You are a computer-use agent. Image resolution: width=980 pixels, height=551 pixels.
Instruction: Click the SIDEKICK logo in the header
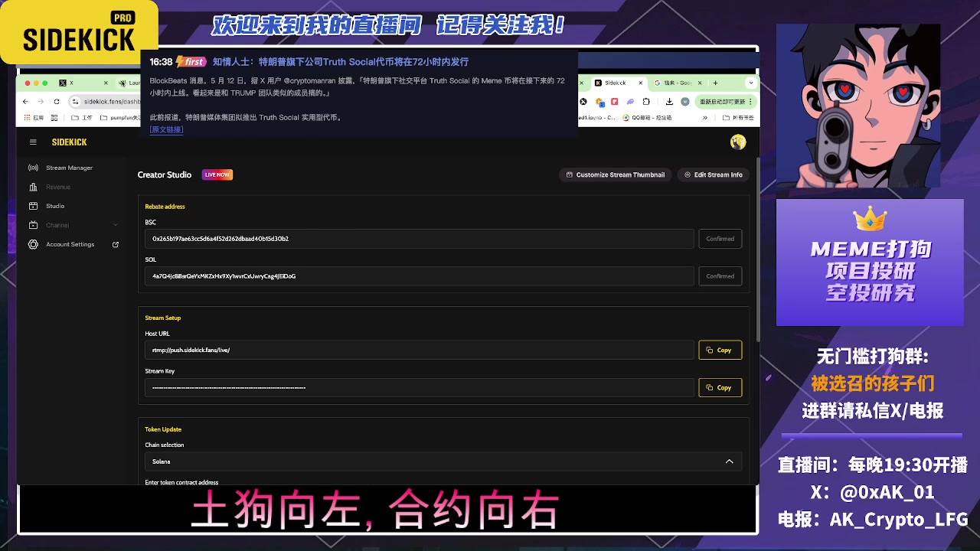[69, 142]
